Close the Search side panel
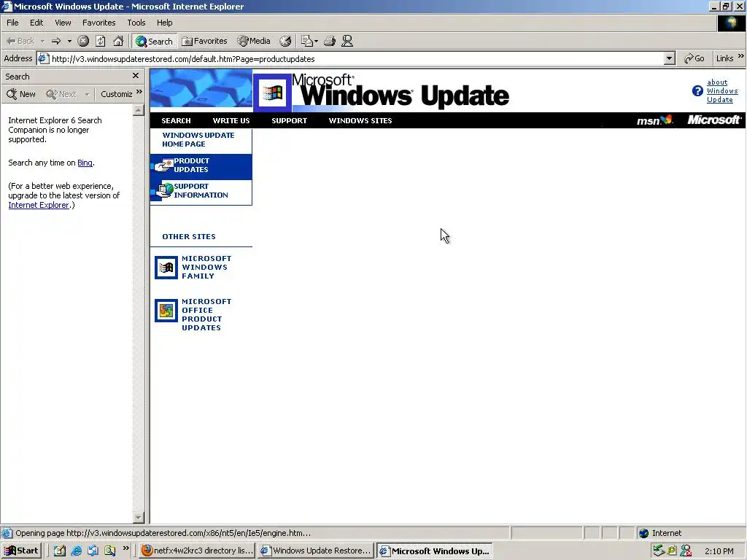Viewport: 747px width, 560px height. 136,76
